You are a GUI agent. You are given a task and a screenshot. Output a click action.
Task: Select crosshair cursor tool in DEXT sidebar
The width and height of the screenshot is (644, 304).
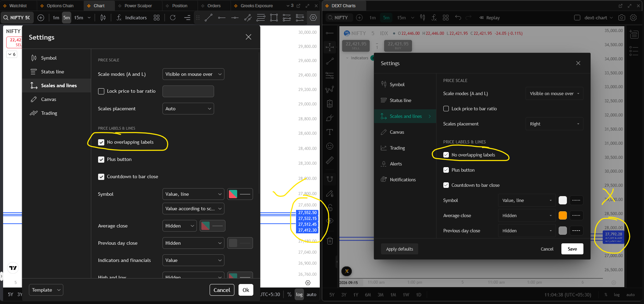pos(330,47)
